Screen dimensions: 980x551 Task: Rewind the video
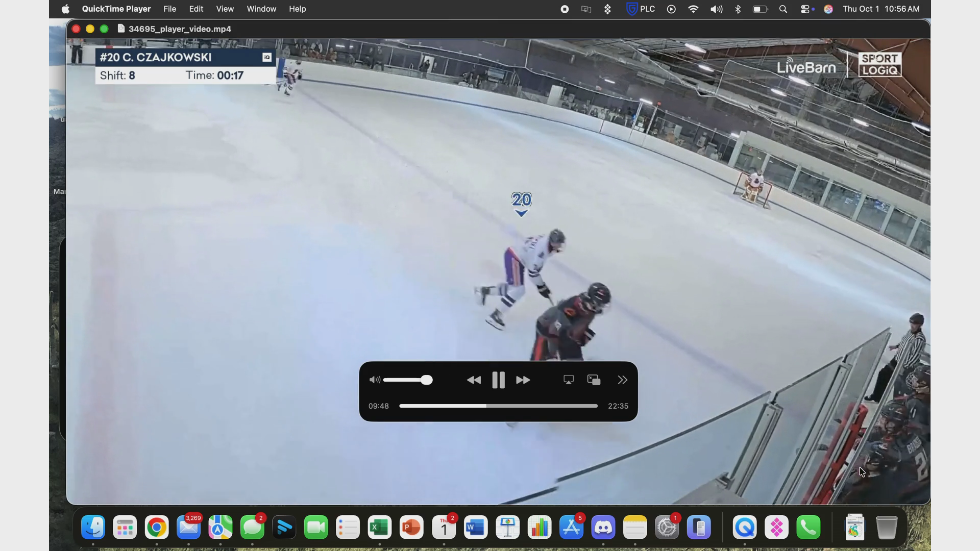point(474,380)
